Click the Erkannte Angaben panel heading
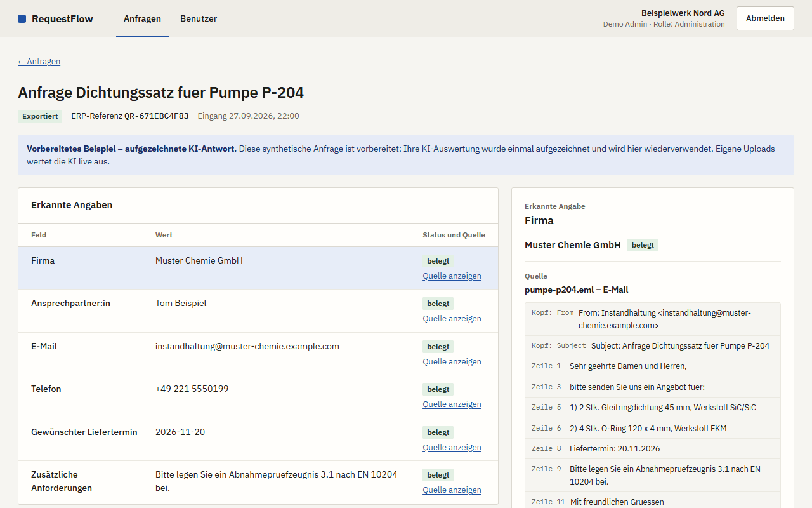The height and width of the screenshot is (508, 812). pyautogui.click(x=72, y=205)
